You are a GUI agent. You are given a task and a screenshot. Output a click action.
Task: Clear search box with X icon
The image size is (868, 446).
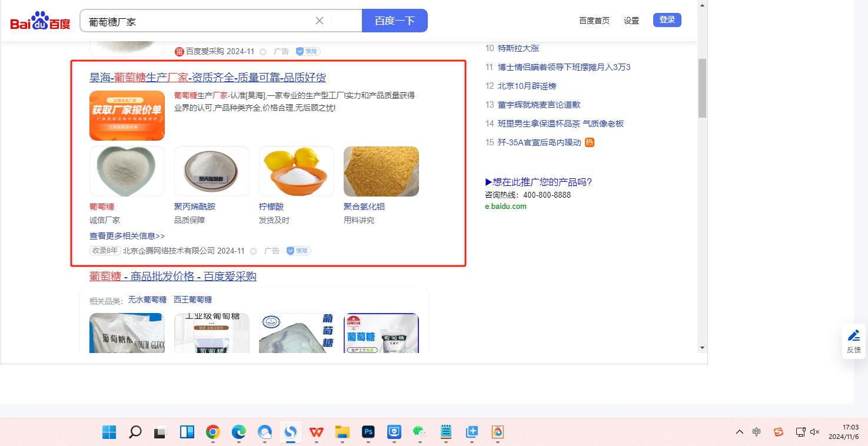(320, 21)
